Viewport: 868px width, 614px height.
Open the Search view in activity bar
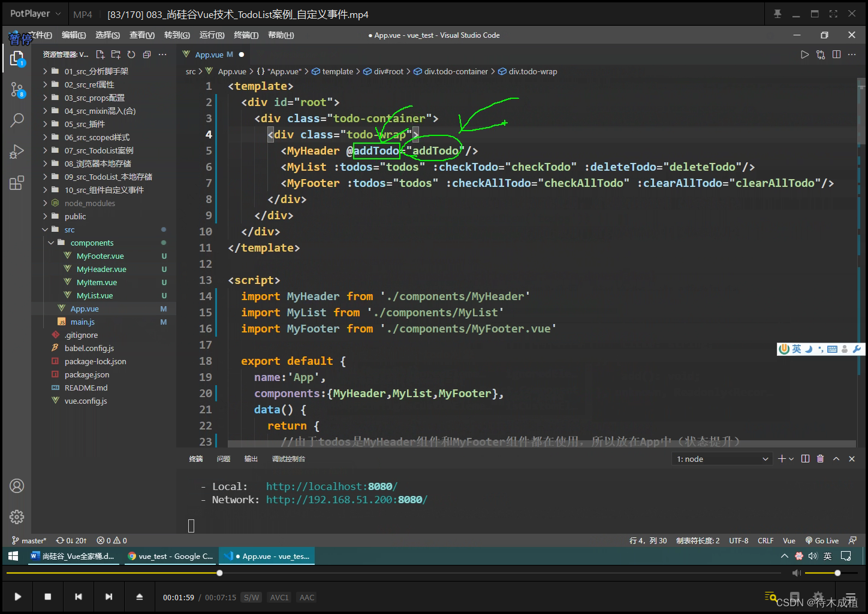pos(17,120)
